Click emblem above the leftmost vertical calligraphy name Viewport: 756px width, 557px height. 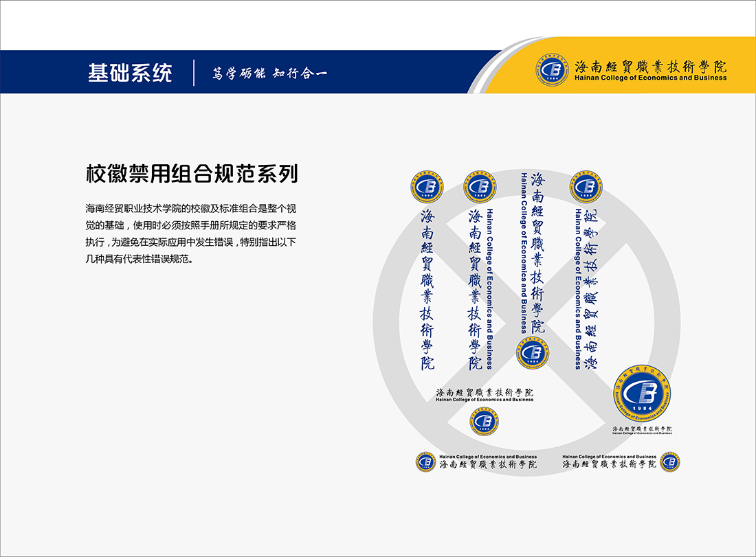coord(426,187)
